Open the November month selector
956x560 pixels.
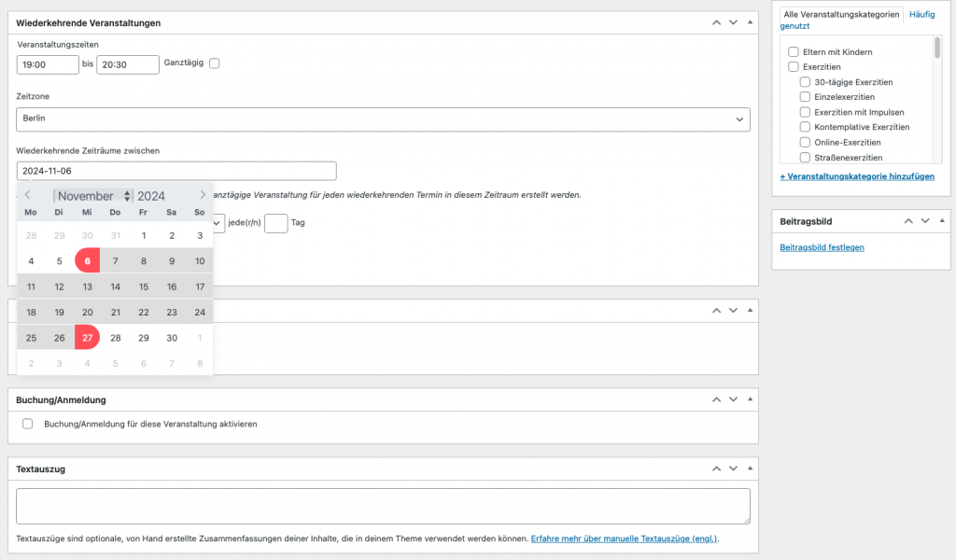tap(93, 196)
